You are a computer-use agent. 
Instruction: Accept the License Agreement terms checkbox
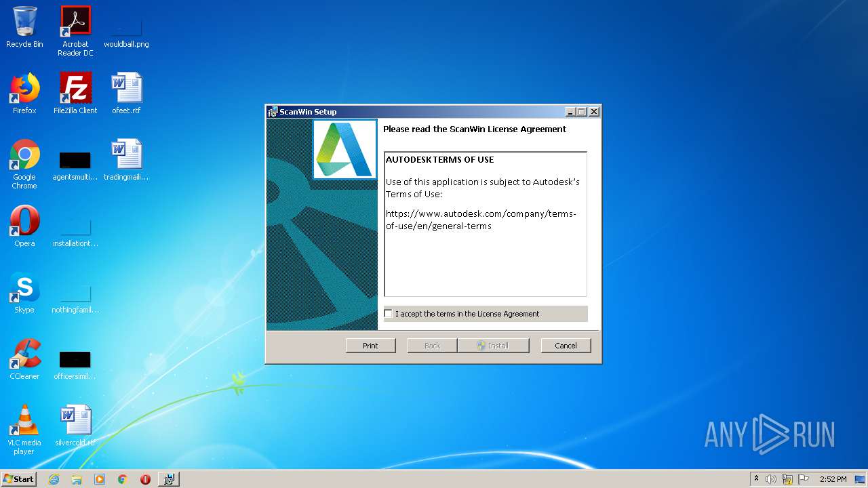click(389, 314)
